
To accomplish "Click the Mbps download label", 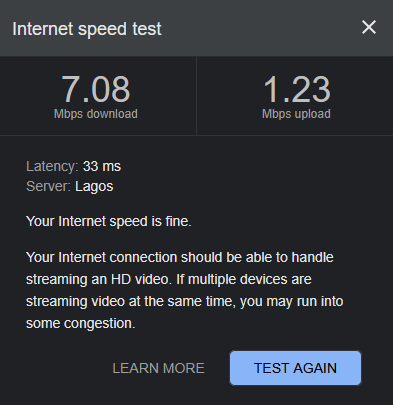I will (96, 114).
